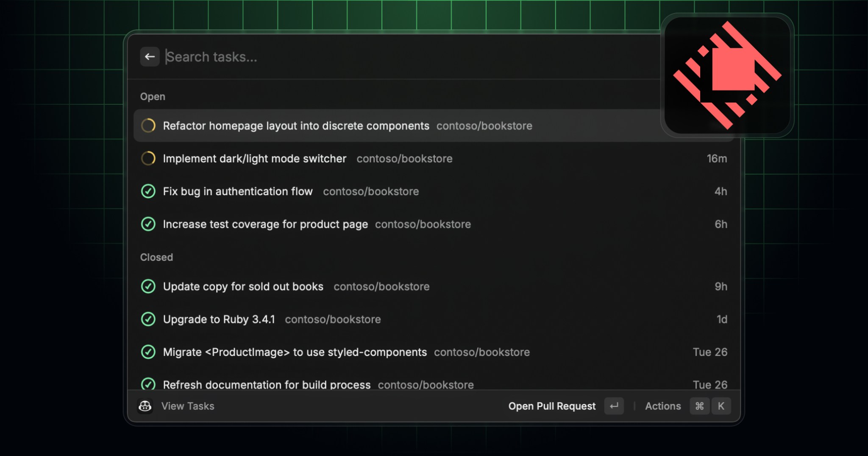Click the open status circle on the Refactor homepage task

[149, 126]
